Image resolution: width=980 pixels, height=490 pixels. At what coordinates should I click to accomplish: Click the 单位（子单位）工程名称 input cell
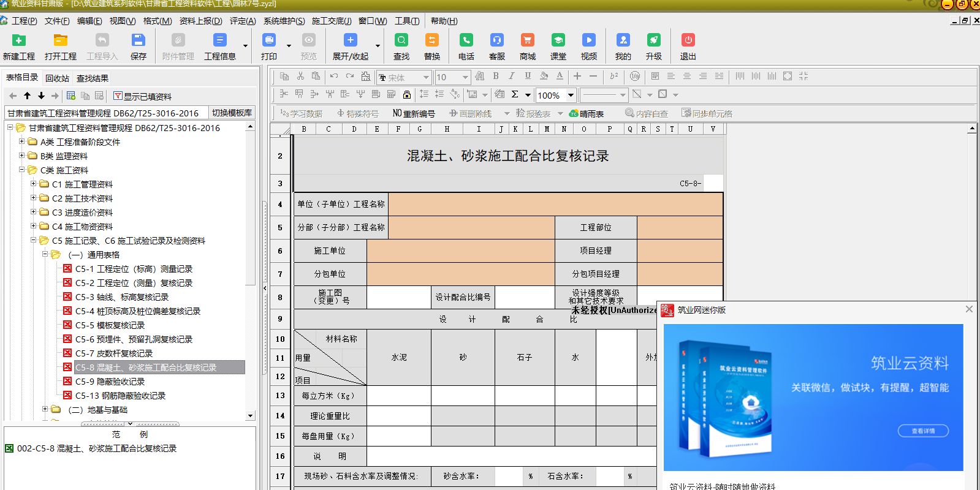point(556,204)
